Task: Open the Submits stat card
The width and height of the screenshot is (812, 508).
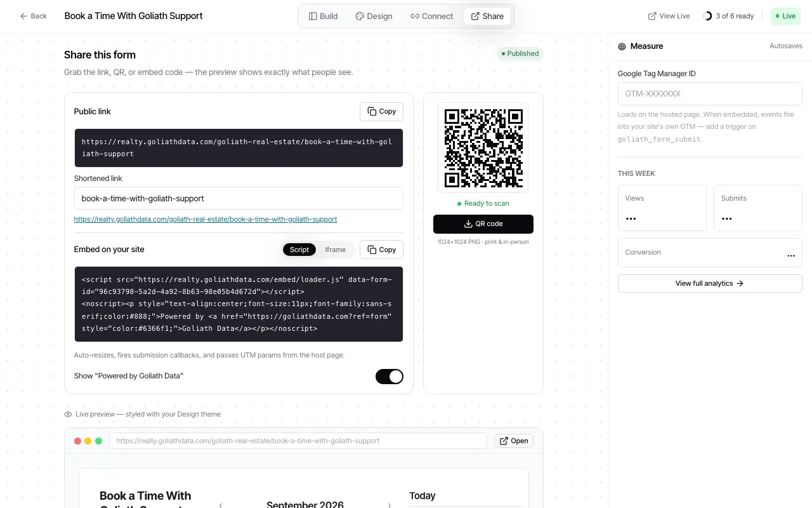Action: tap(758, 208)
